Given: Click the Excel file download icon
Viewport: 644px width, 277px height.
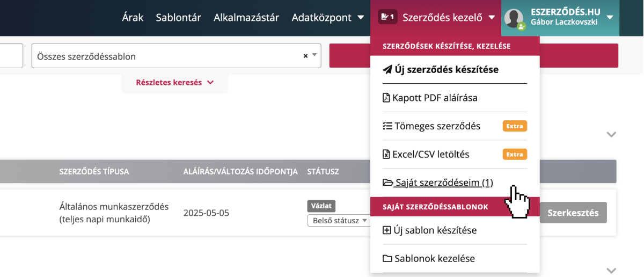Looking at the screenshot, I should pyautogui.click(x=386, y=155).
